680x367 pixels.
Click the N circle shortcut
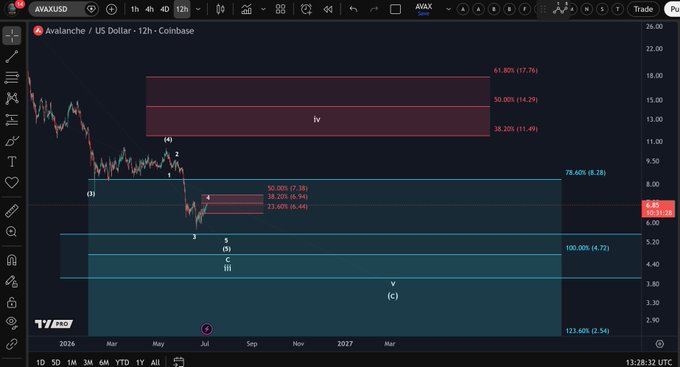[x=587, y=9]
